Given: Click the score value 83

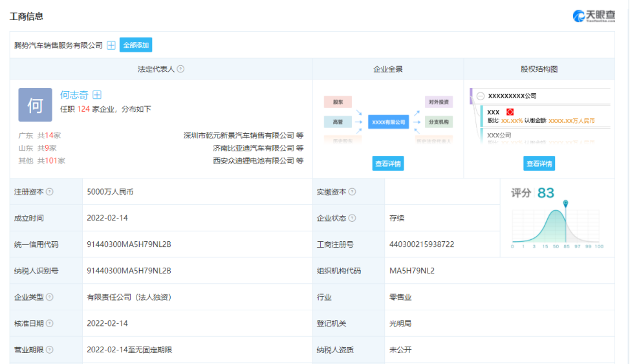Looking at the screenshot, I should pos(546,193).
